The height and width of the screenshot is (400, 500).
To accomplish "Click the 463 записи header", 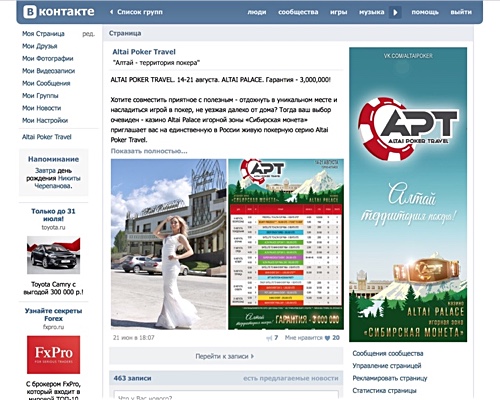I will coord(132,378).
